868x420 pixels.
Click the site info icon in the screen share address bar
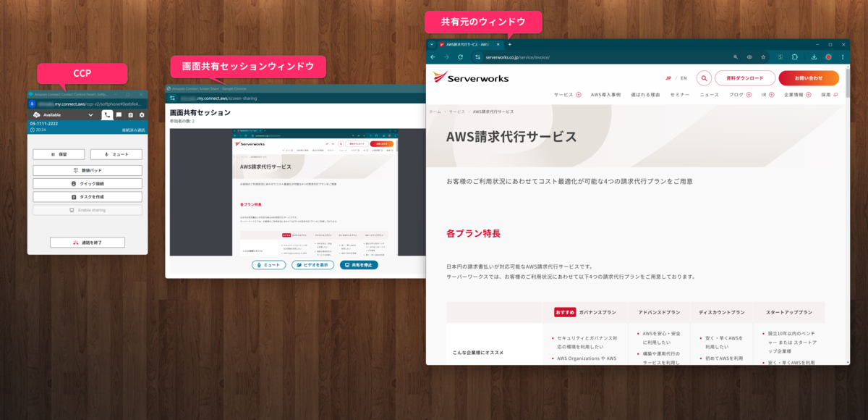(173, 98)
